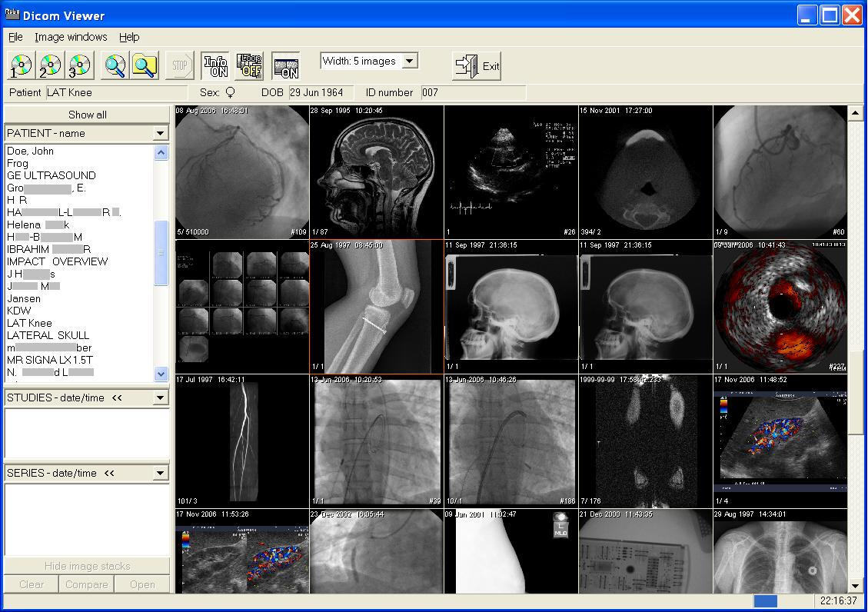Open the STUDIES - date/time dropdown
Image resolution: width=868 pixels, height=612 pixels.
pyautogui.click(x=160, y=398)
